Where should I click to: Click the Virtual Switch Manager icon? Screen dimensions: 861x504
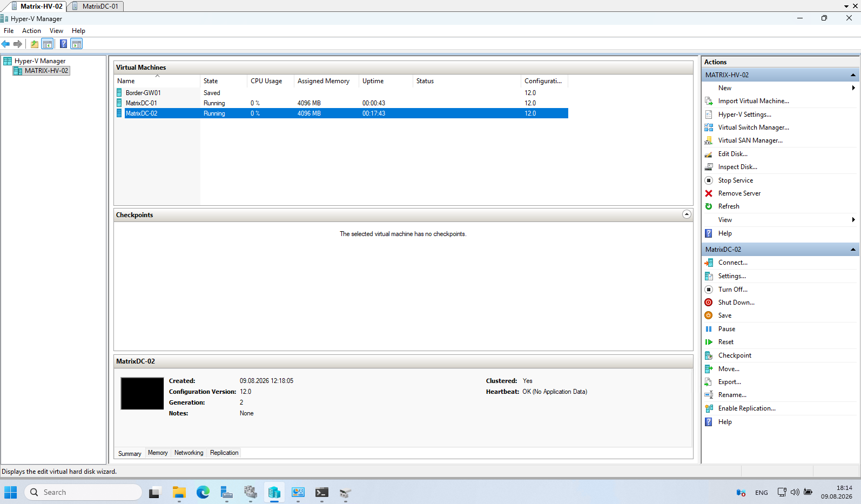(709, 127)
